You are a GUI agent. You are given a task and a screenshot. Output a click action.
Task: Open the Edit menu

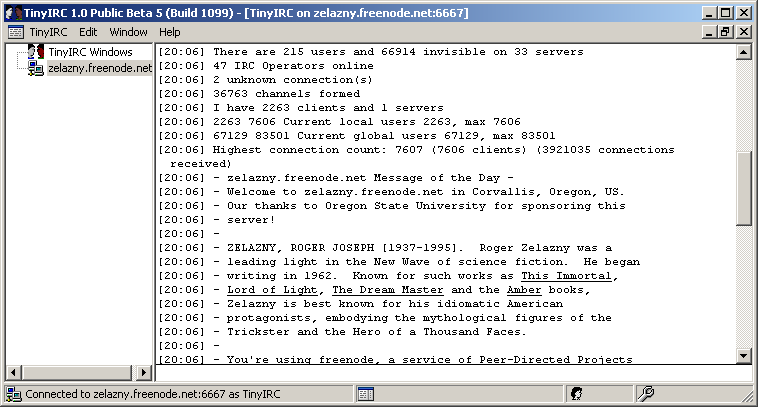(89, 32)
